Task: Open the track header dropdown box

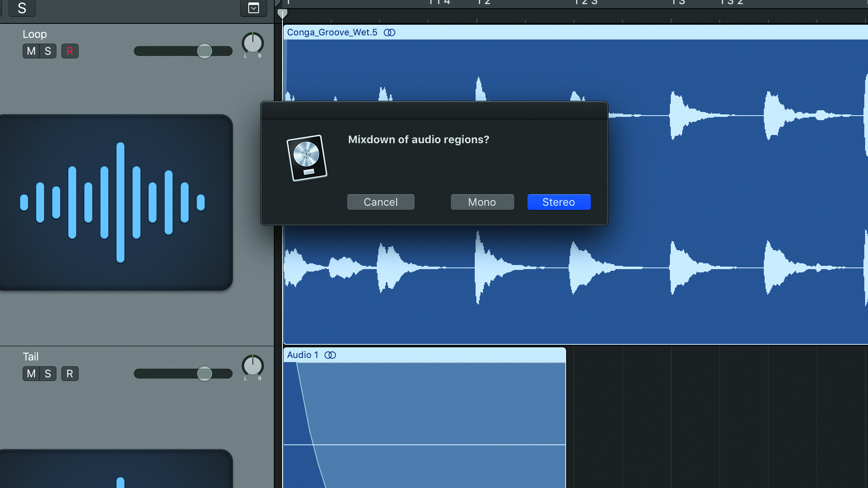Action: (x=254, y=8)
